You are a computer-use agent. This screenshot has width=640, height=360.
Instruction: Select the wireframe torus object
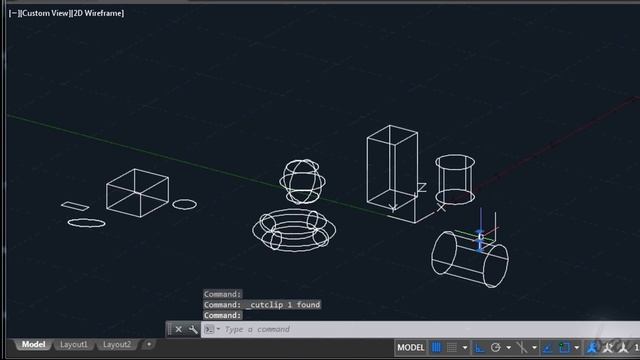[x=294, y=230]
